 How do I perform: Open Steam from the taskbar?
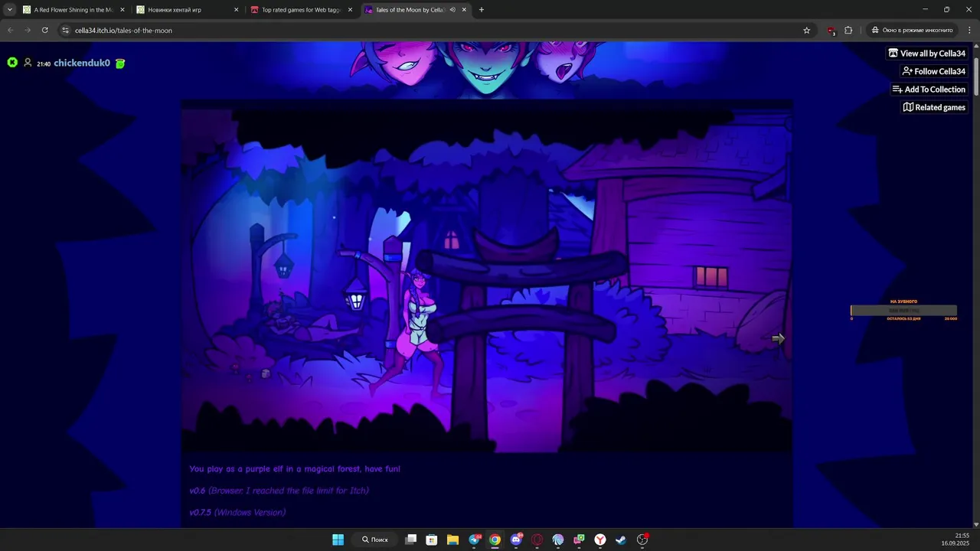click(x=621, y=540)
